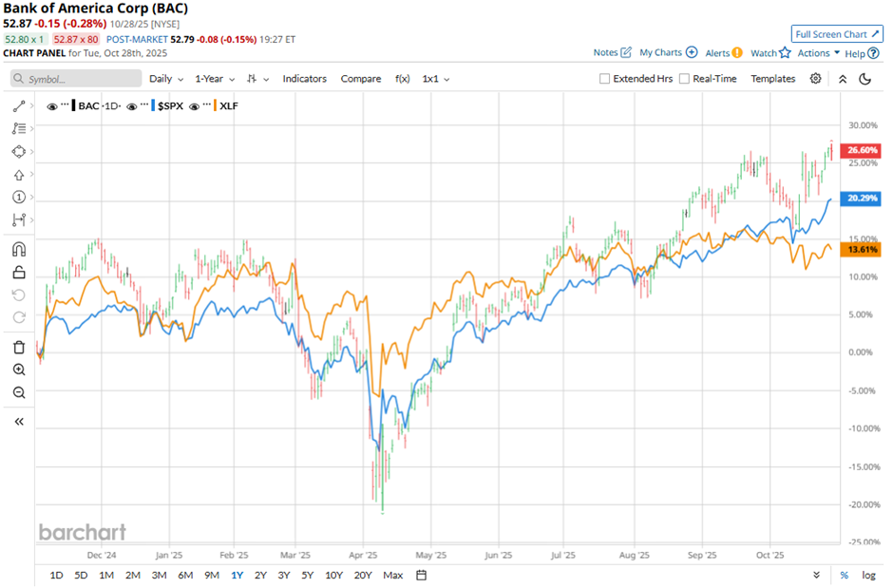Open the My Charts link
The height and width of the screenshot is (588, 893).
click(668, 53)
